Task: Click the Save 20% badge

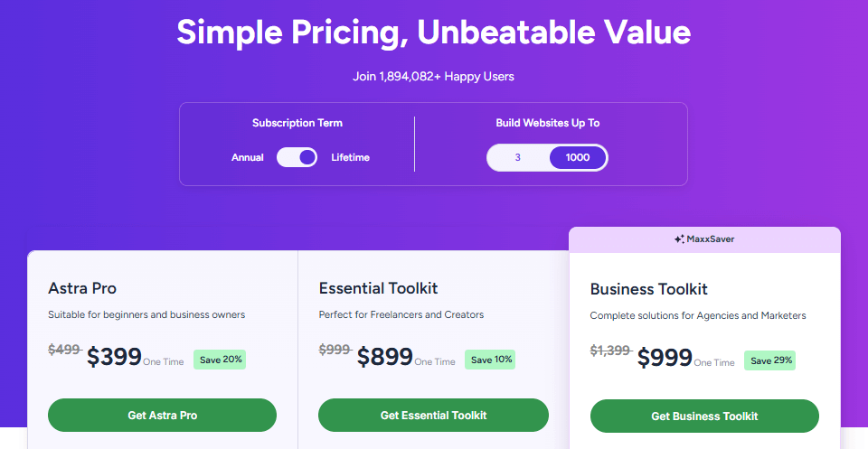Action: point(221,360)
